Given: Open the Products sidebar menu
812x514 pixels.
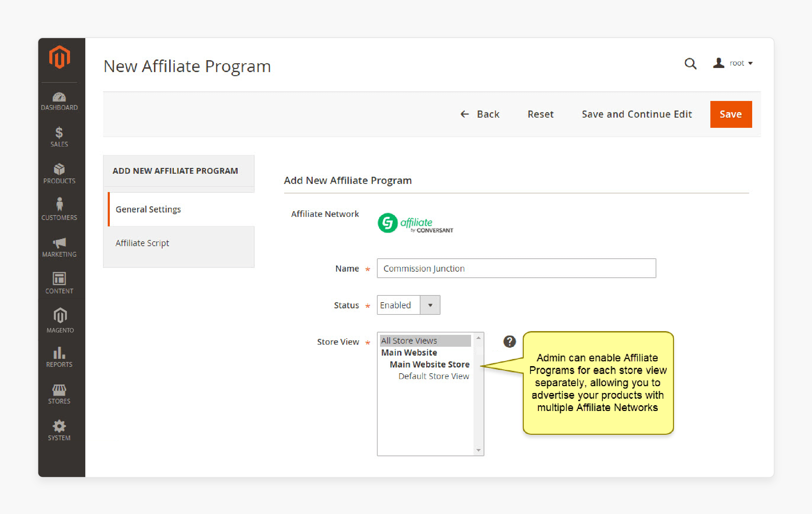Looking at the screenshot, I should click(x=59, y=174).
